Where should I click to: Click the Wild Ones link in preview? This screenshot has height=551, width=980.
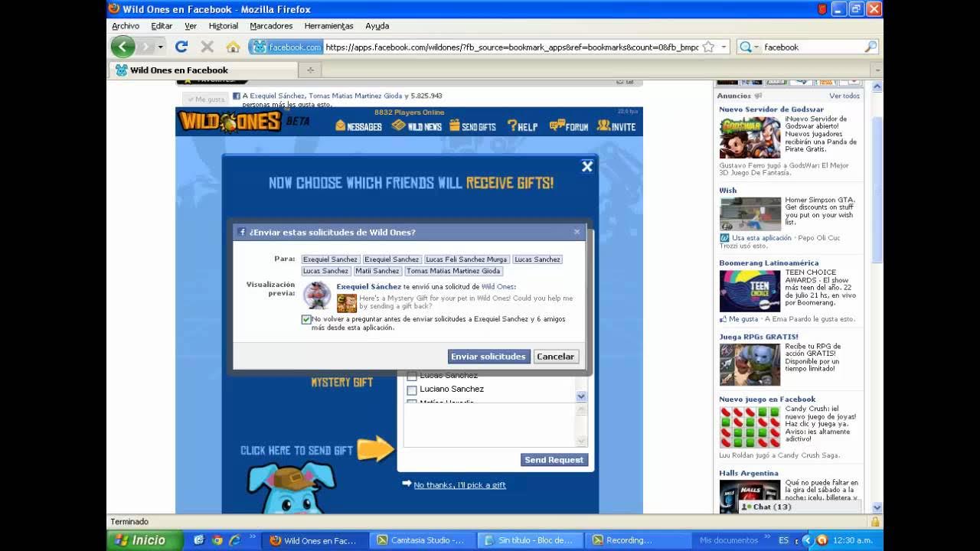[x=498, y=287]
